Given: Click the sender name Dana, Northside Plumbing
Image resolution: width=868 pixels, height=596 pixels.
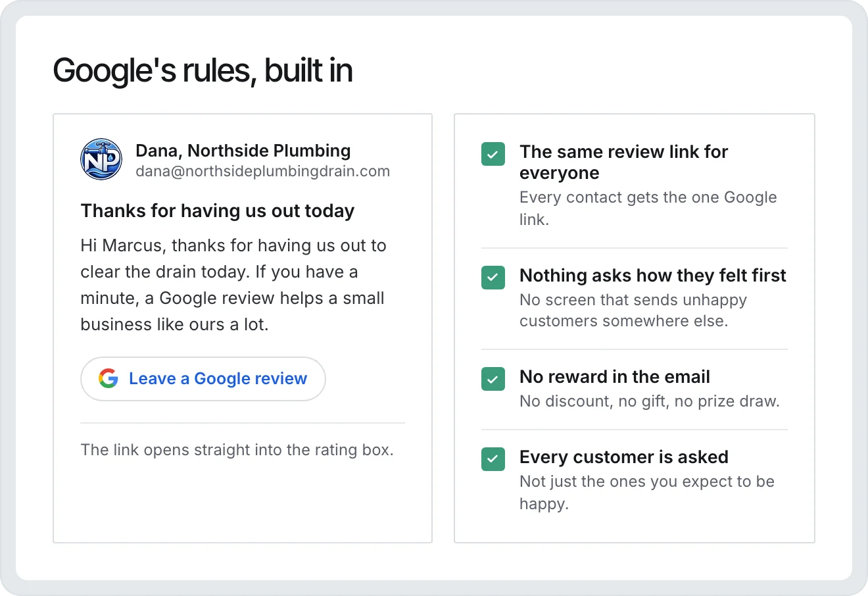Looking at the screenshot, I should click(x=243, y=151).
